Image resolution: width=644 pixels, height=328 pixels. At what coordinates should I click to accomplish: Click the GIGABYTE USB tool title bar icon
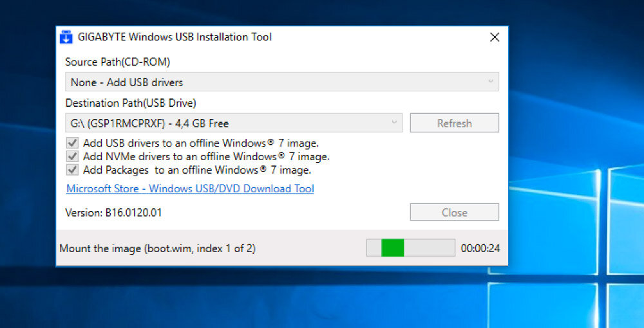(x=66, y=37)
